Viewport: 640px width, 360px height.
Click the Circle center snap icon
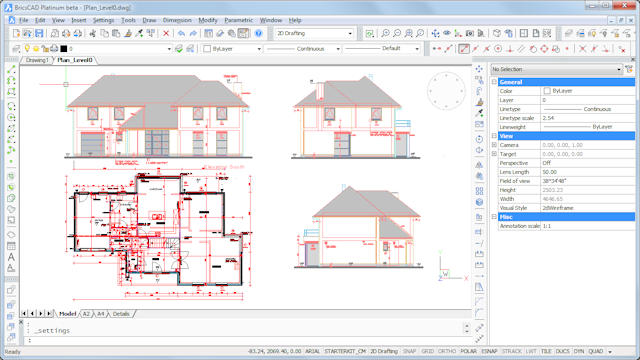498,49
